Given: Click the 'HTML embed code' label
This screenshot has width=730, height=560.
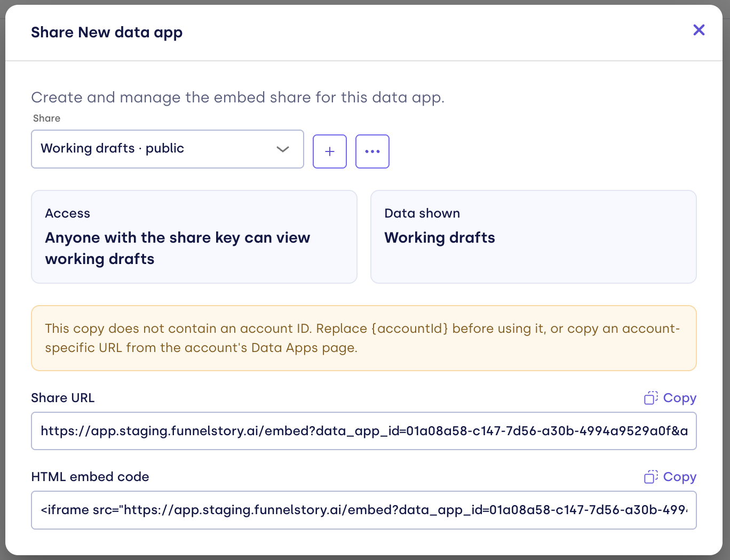Looking at the screenshot, I should pos(90,477).
